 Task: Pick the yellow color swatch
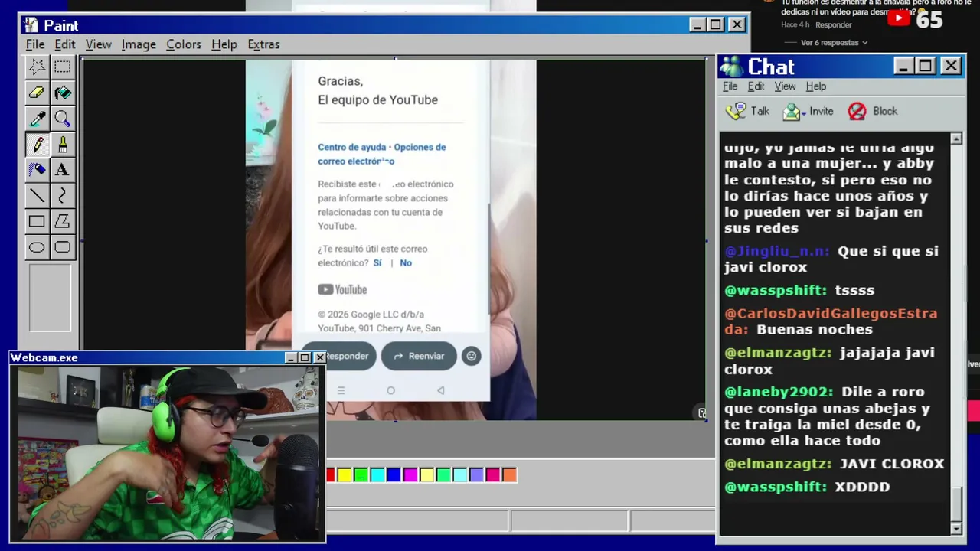coord(345,475)
